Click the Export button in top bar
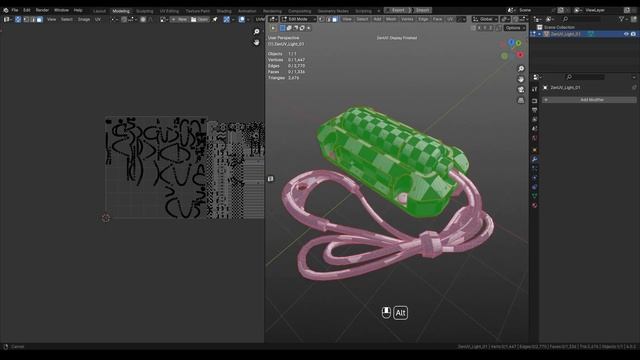 click(x=396, y=10)
